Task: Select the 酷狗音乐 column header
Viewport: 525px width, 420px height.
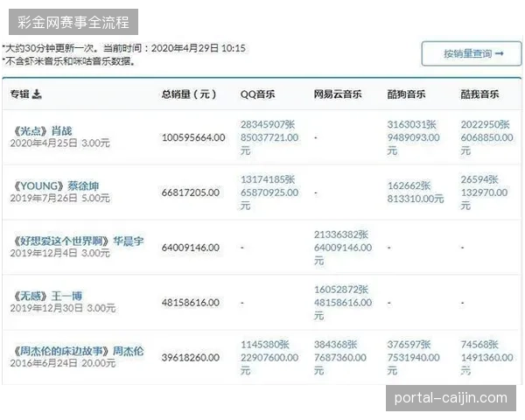Action: tap(406, 94)
